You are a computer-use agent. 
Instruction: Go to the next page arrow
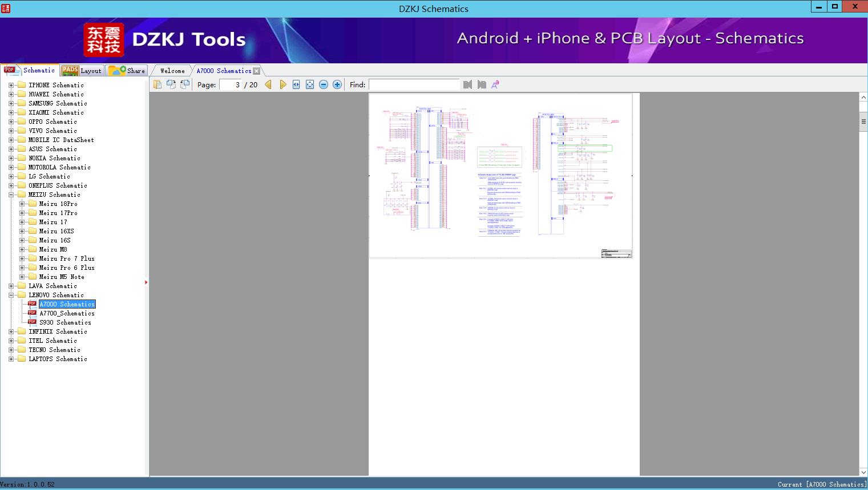[x=282, y=84]
